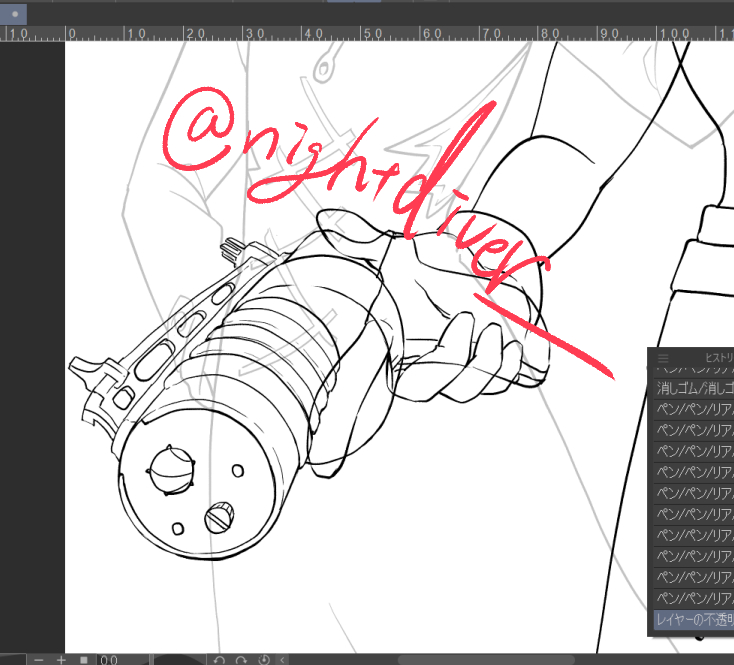Rotate the canvas right with the clockwise arrow
Screen dimensions: 734x665
click(x=242, y=660)
